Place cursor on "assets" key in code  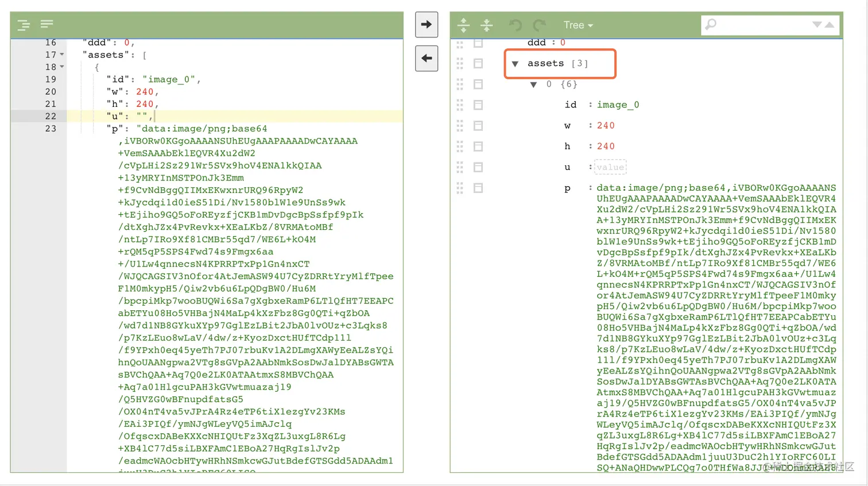(106, 55)
